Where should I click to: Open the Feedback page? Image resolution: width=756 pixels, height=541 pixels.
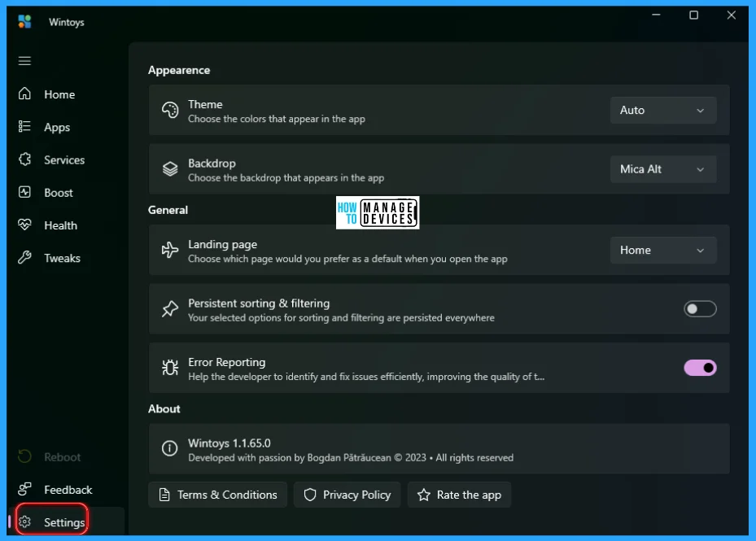(66, 490)
